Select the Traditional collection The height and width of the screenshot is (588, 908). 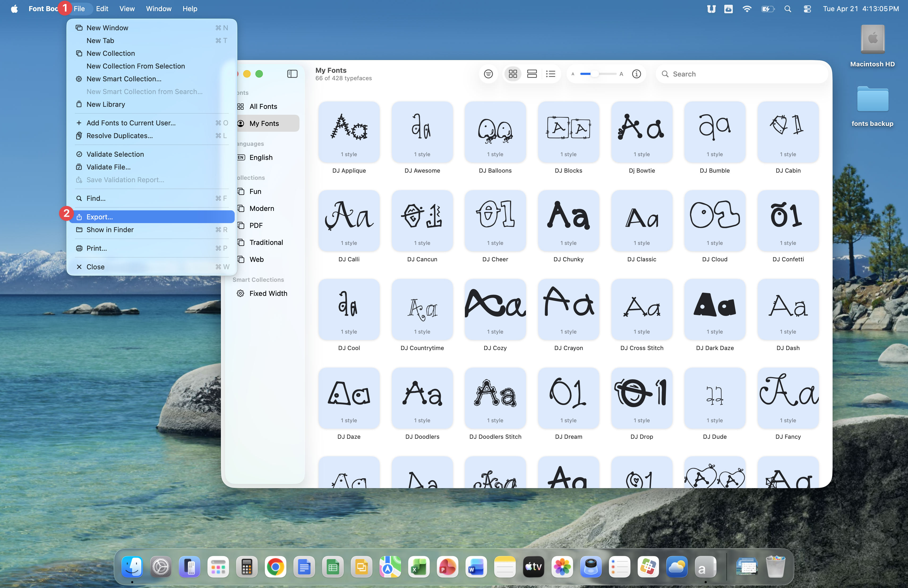[x=266, y=242]
